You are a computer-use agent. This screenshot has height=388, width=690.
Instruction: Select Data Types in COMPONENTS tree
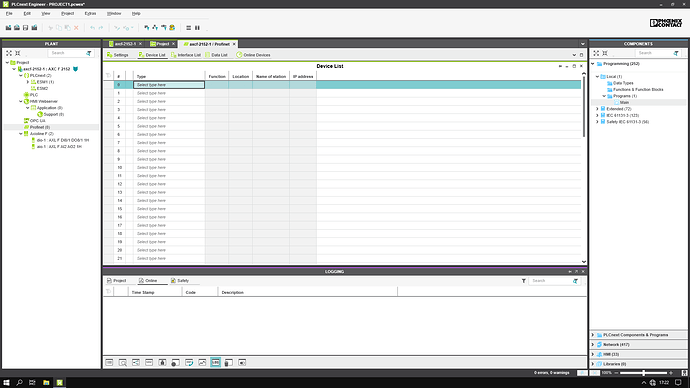pyautogui.click(x=623, y=83)
